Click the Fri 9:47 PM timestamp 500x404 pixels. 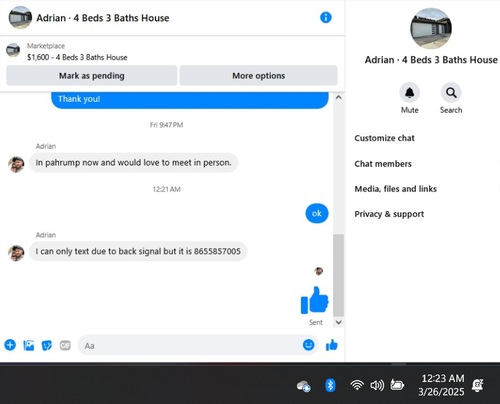click(x=166, y=125)
